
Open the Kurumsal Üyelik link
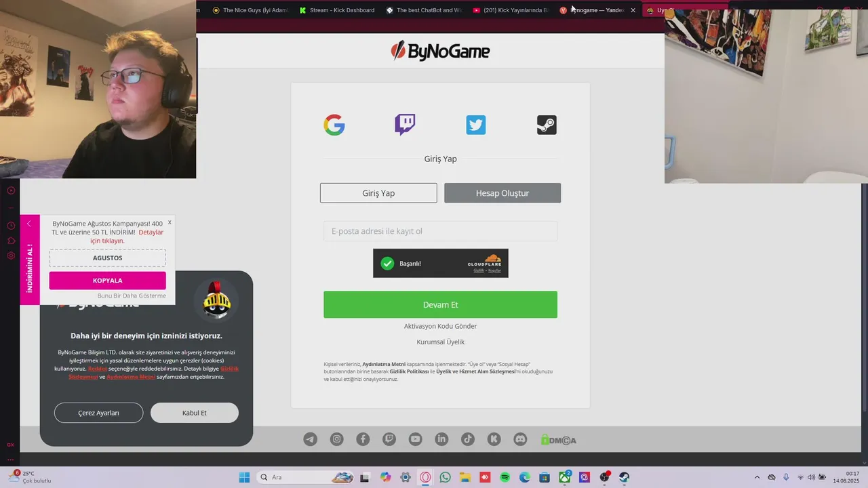coord(440,342)
